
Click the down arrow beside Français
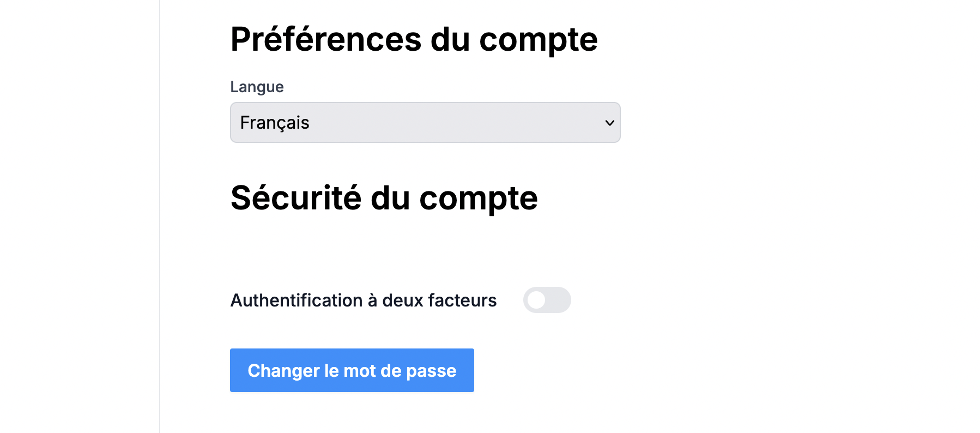[x=609, y=123]
